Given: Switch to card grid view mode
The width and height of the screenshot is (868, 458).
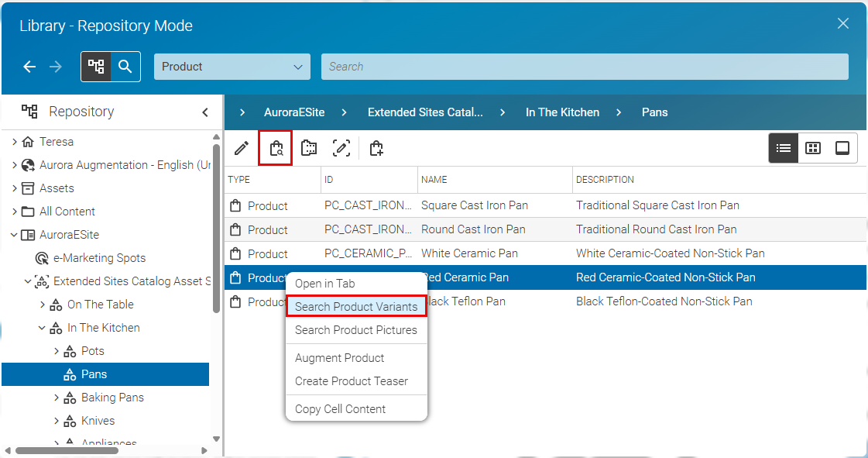Looking at the screenshot, I should [812, 147].
